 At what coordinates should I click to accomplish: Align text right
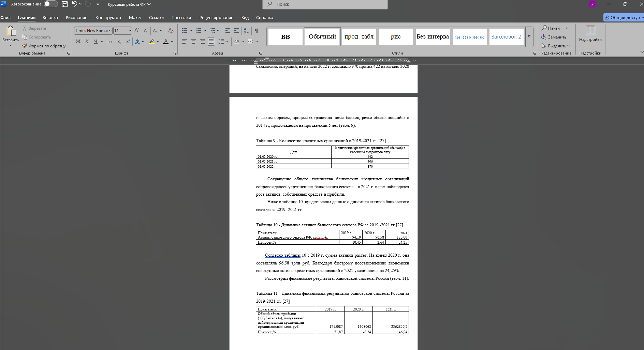point(202,42)
